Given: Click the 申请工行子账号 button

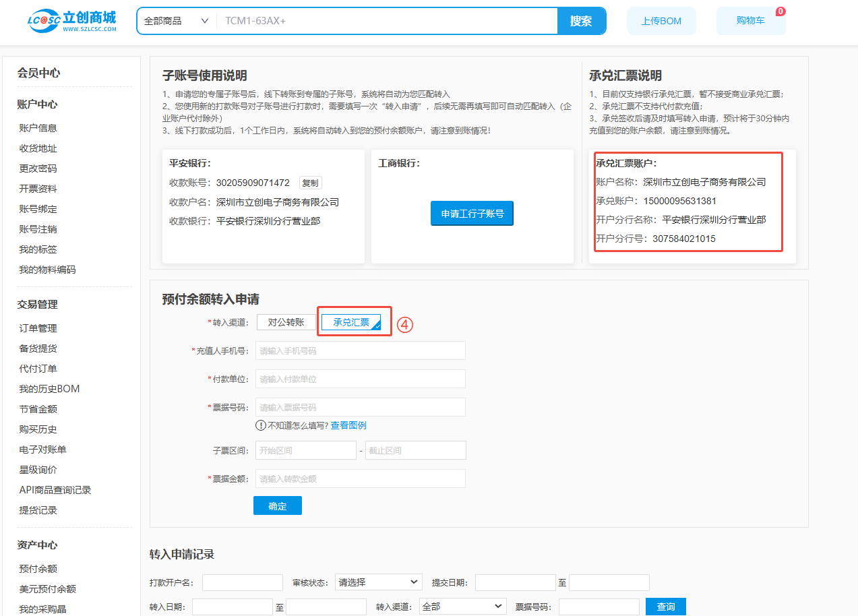Looking at the screenshot, I should click(x=472, y=214).
